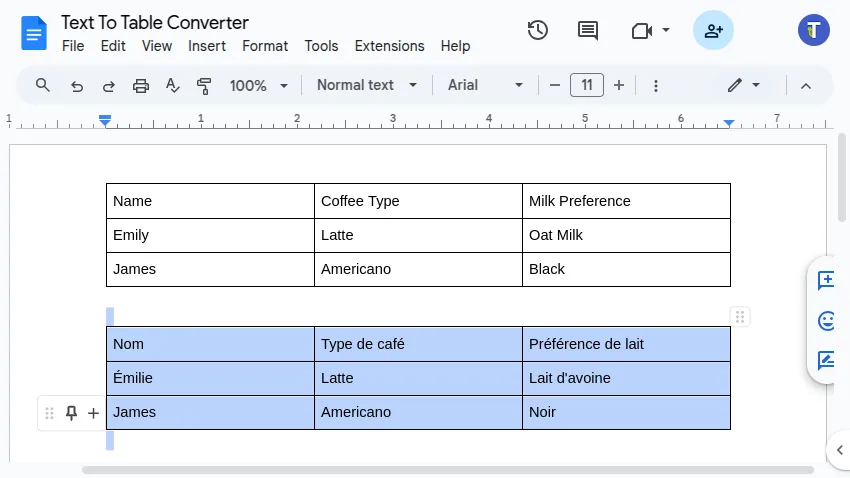Open the zoom 100% dropdown
The image size is (850, 478).
258,86
